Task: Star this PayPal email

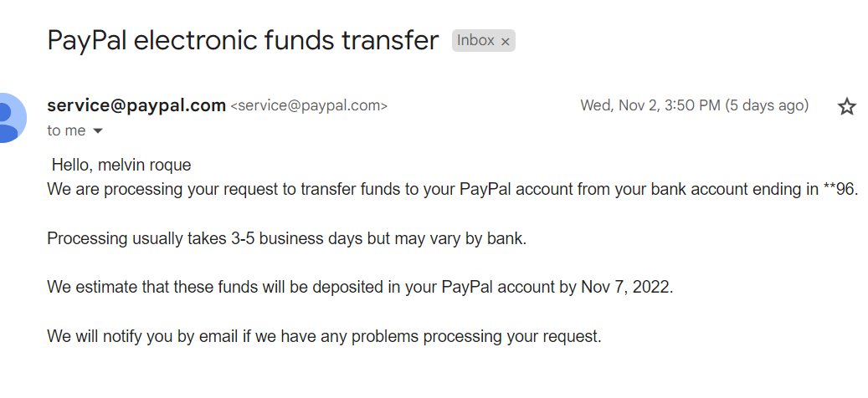Action: (x=847, y=106)
